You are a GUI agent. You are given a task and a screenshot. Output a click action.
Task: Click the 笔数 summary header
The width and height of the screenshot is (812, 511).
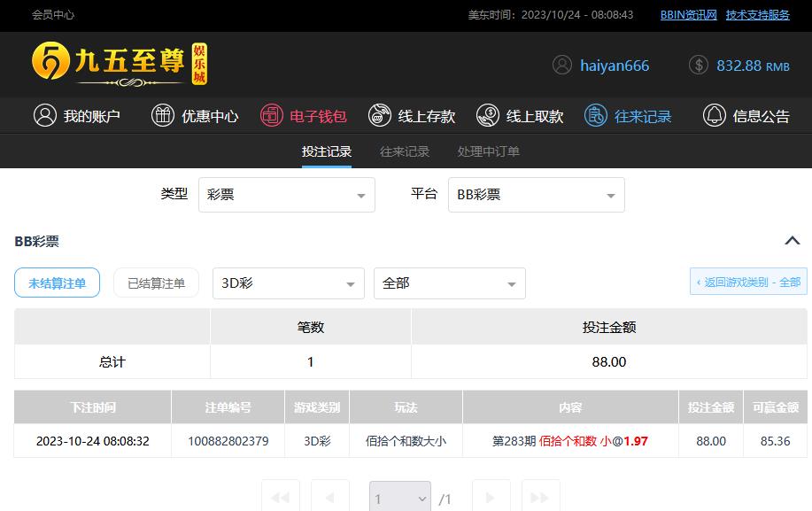point(311,327)
